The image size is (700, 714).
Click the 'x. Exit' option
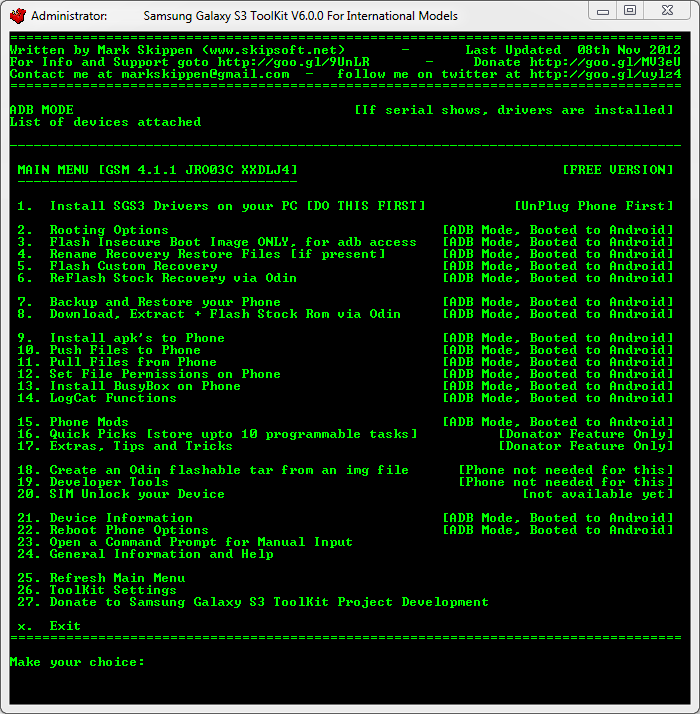(x=49, y=626)
